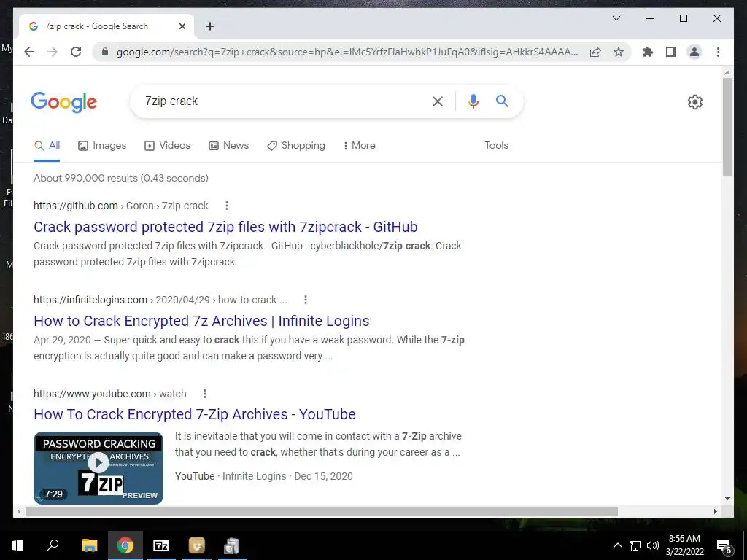Click About 990,000 results text
747x560 pixels.
coord(121,178)
